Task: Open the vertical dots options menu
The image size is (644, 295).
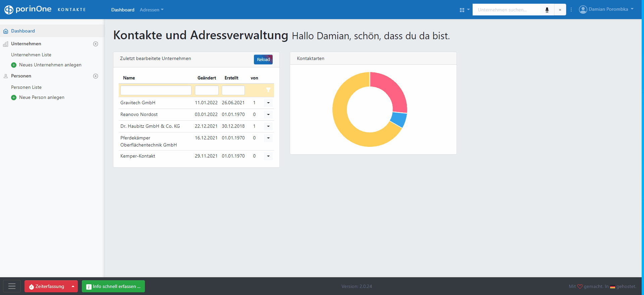Action: pos(571,10)
